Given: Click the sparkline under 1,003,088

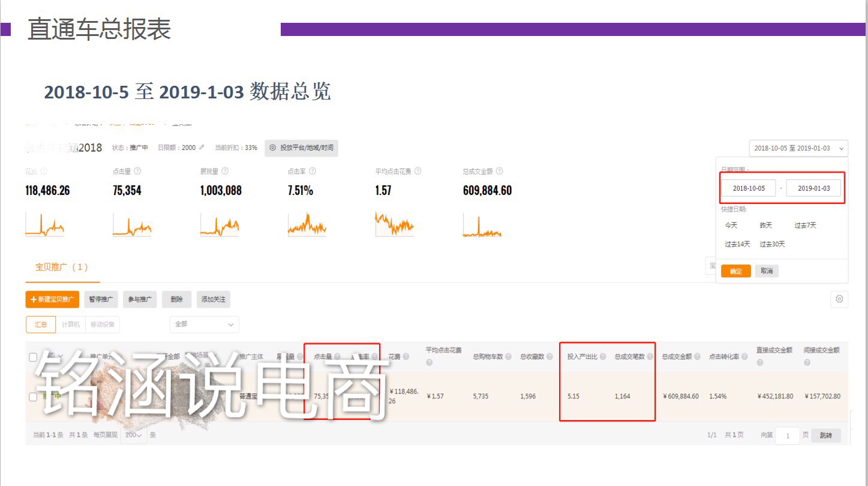Looking at the screenshot, I should 220,224.
